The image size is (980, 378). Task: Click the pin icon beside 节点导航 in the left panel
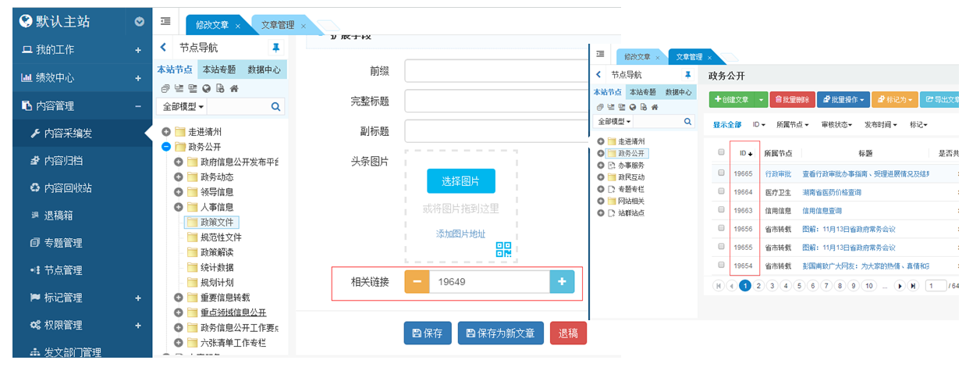(x=275, y=47)
